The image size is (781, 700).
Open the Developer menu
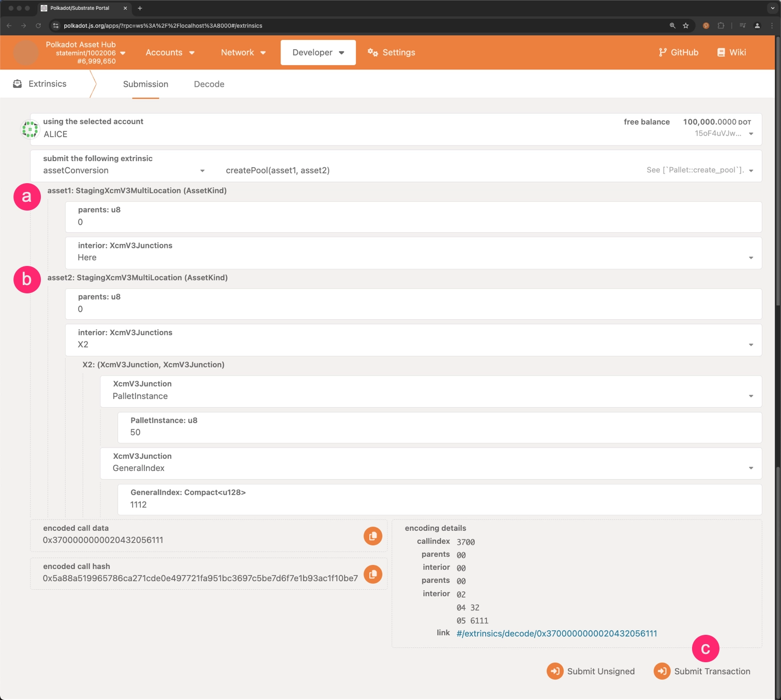[318, 52]
